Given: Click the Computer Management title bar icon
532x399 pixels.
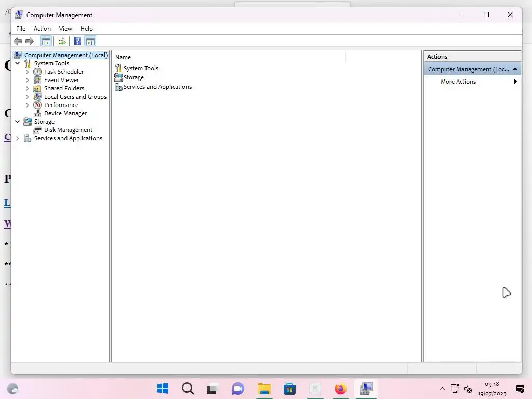Looking at the screenshot, I should pos(19,15).
